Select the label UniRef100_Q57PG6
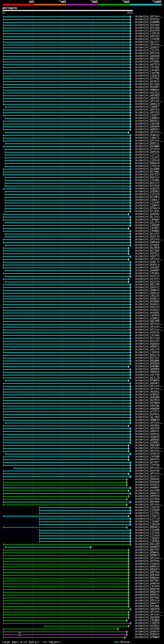This screenshot has width=164, height=644. 147,561
